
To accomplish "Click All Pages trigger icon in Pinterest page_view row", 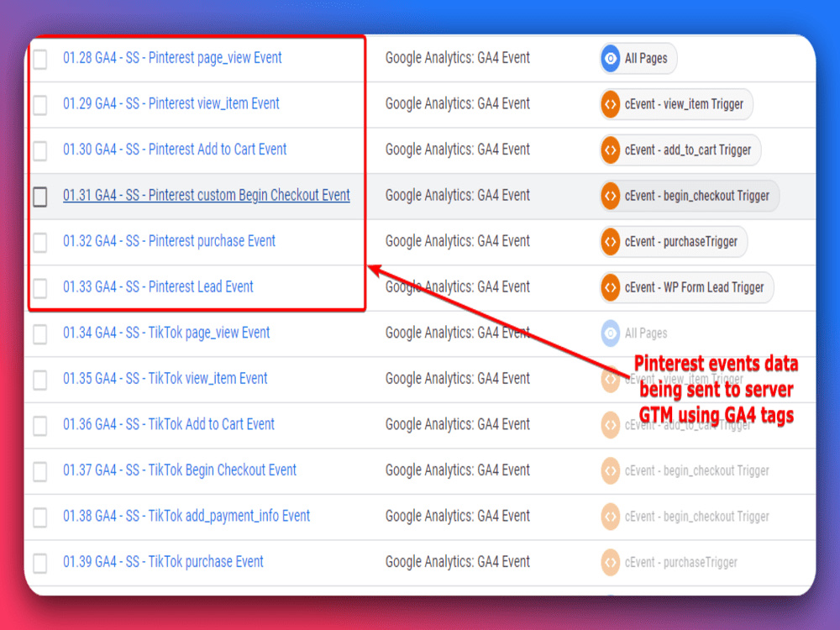I will tap(610, 59).
